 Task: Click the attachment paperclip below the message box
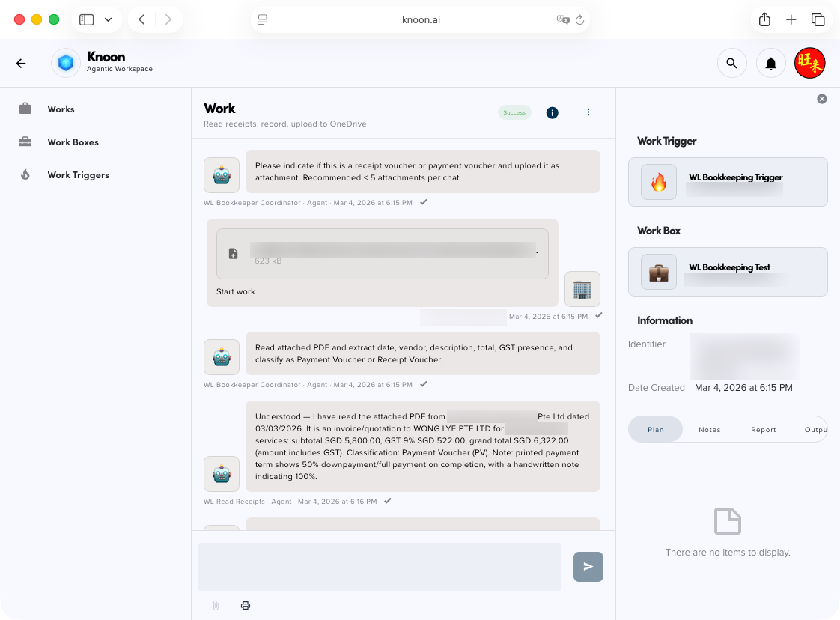[216, 605]
